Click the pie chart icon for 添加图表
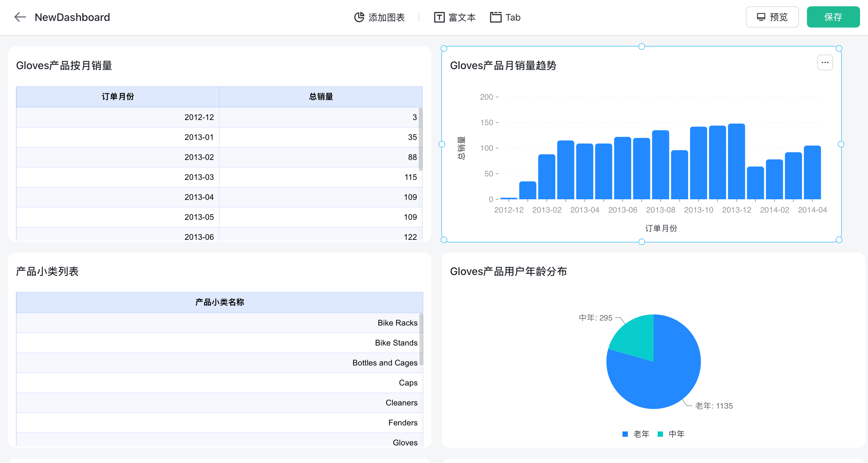This screenshot has height=463, width=868. point(359,17)
